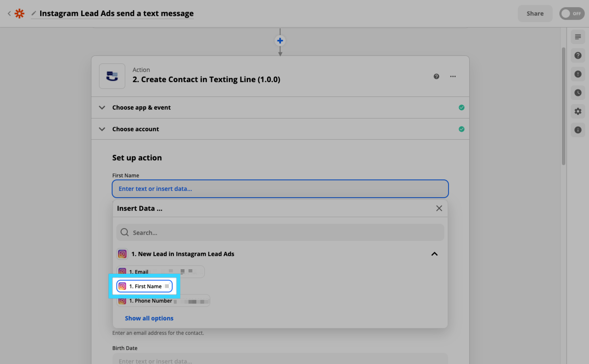The width and height of the screenshot is (589, 364).
Task: Insert the 1. Email data pill
Action: pyautogui.click(x=160, y=272)
